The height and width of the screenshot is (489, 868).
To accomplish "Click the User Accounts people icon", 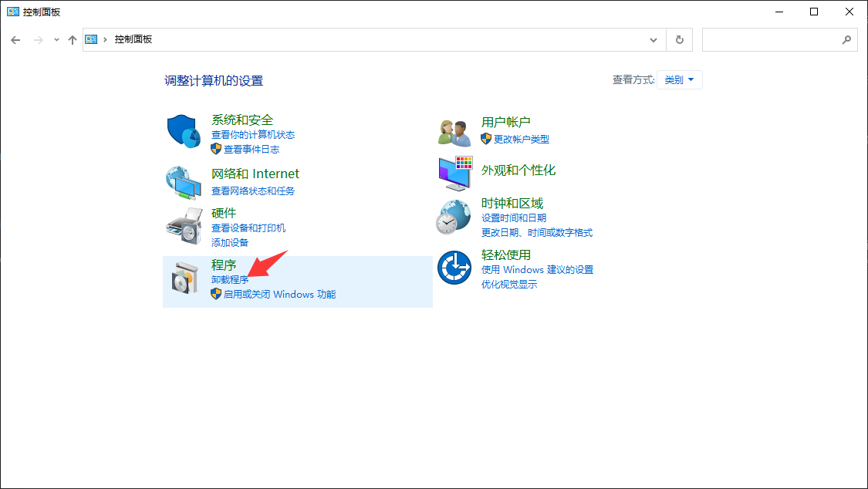I will (454, 133).
